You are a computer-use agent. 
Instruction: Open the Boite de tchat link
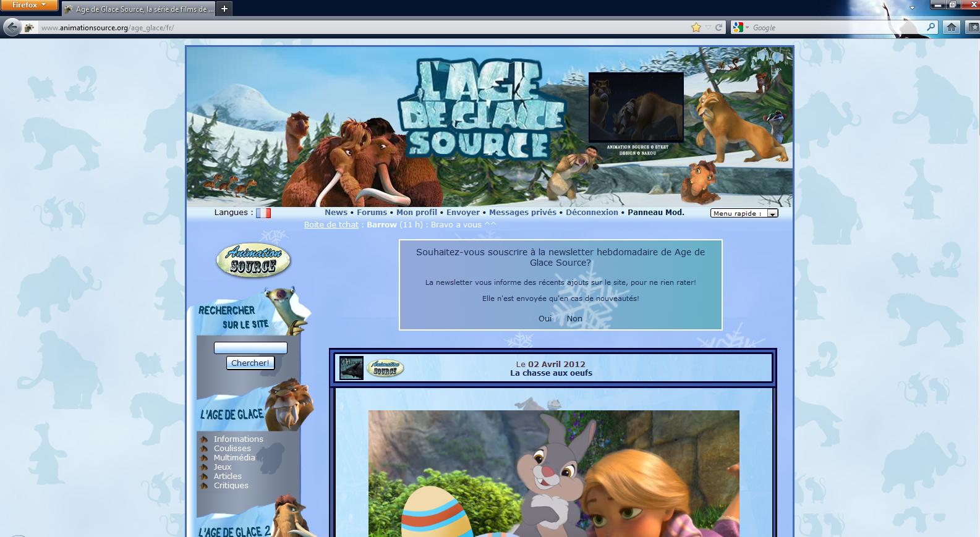point(331,224)
